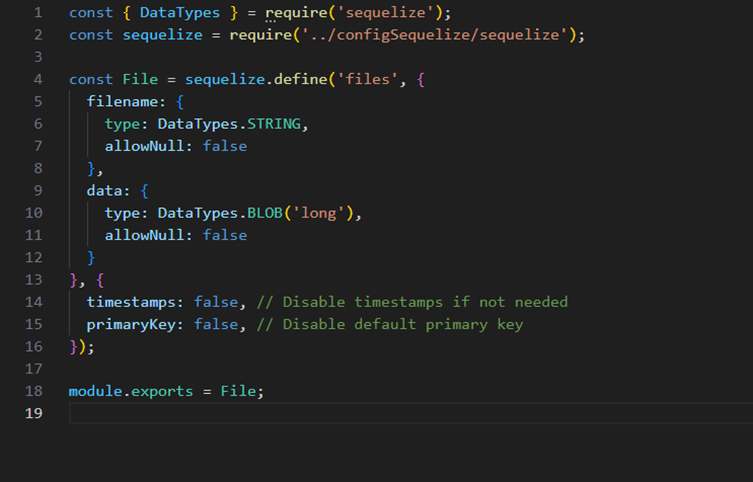Image resolution: width=753 pixels, height=482 pixels.
Task: Click the '../configSequelize/sequelize' path string
Action: [x=435, y=35]
